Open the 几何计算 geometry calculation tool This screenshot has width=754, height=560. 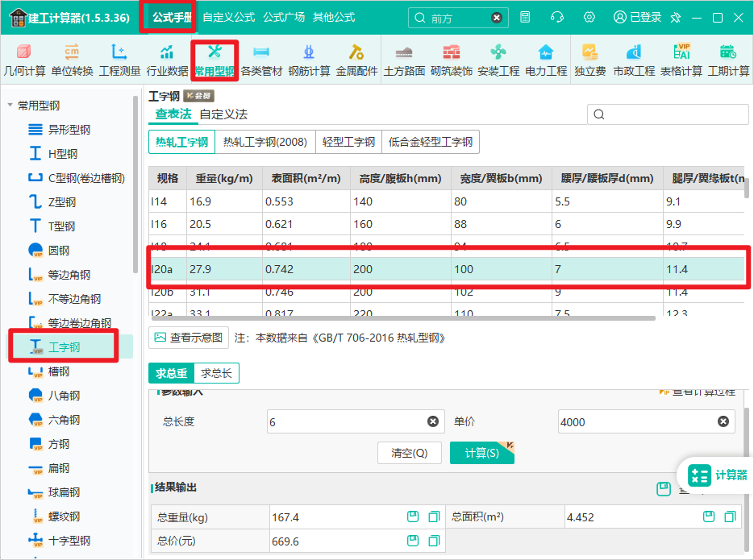pyautogui.click(x=24, y=60)
